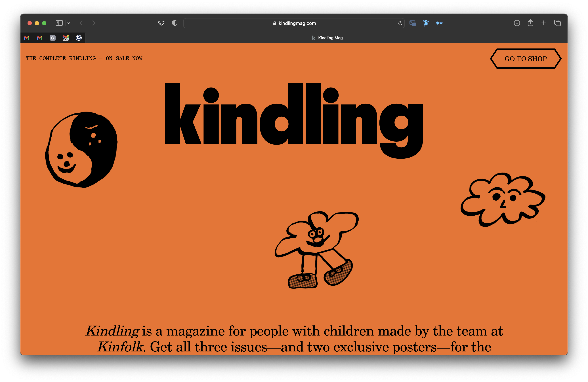This screenshot has height=382, width=588.
Task: Click the wiper-shaped extension icon
Action: click(x=161, y=23)
